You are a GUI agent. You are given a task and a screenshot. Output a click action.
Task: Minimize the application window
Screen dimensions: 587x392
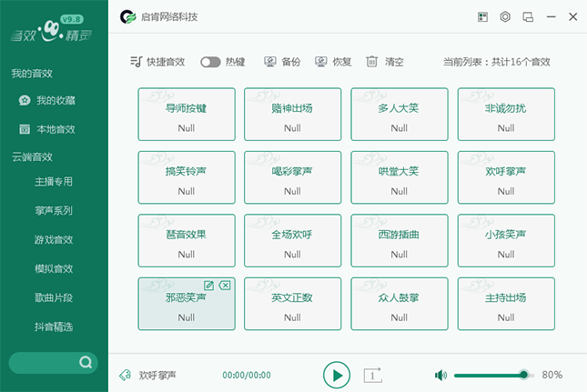click(x=551, y=17)
